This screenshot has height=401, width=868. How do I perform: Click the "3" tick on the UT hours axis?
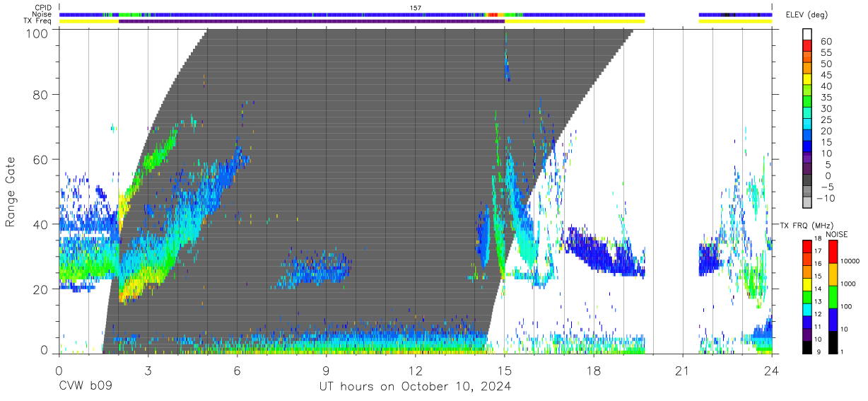click(148, 370)
